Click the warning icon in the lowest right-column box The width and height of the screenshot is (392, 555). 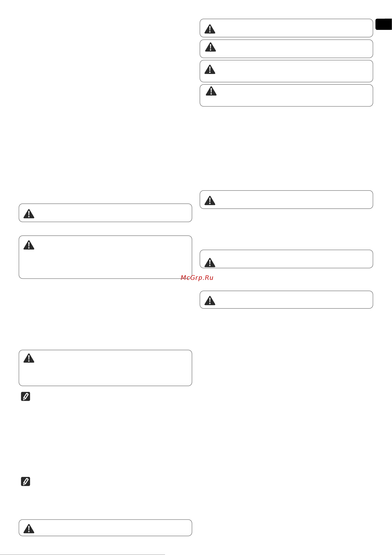(x=210, y=300)
